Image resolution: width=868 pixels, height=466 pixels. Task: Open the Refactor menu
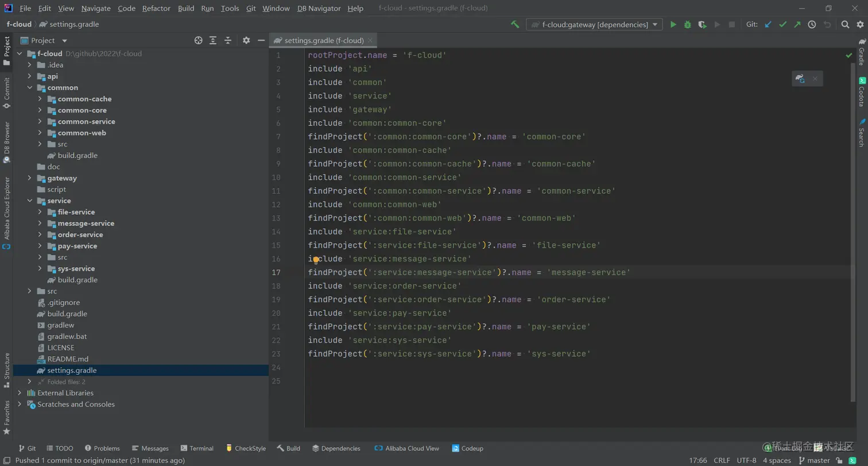(156, 9)
